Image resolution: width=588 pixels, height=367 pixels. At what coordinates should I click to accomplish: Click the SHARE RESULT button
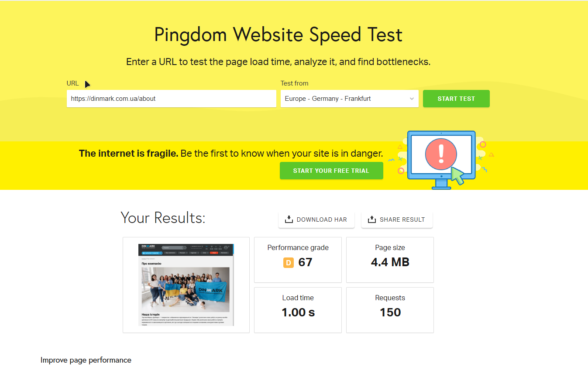[397, 220]
